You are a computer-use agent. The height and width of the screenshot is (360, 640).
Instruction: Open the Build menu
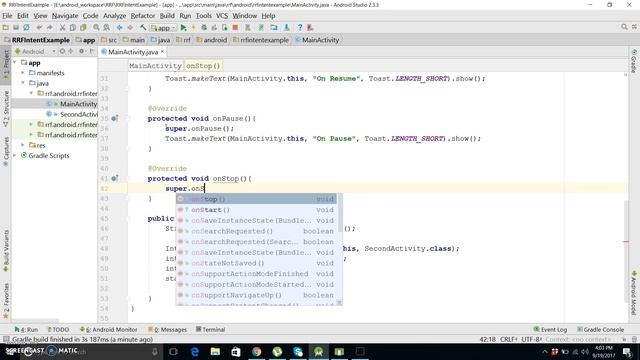(x=167, y=16)
